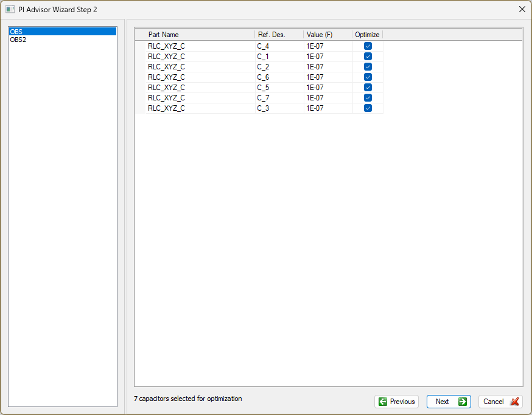The height and width of the screenshot is (415, 532).
Task: Select OBS2 in the left list
Action: coord(63,40)
